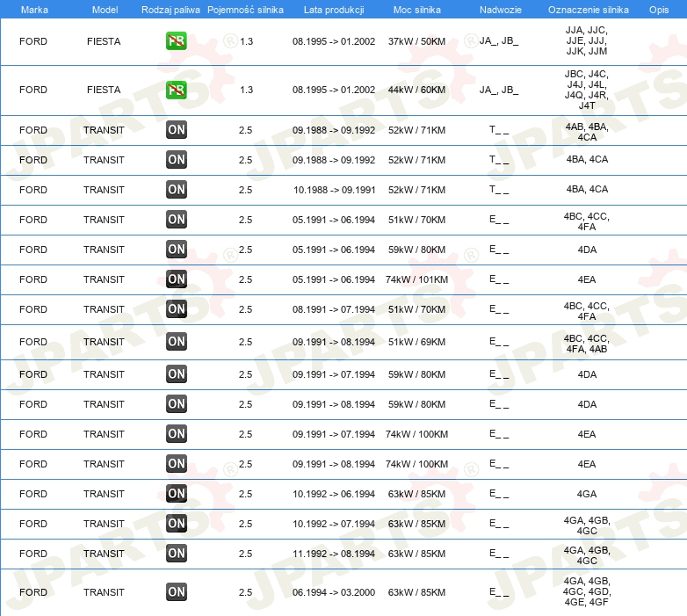The width and height of the screenshot is (687, 616).
Task: Click ON diesel icon for Transit 08.1991 row
Action: (x=176, y=308)
